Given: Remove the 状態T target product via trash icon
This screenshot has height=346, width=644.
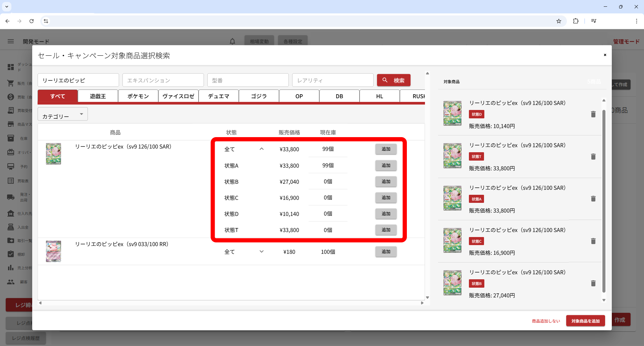Looking at the screenshot, I should (x=593, y=157).
